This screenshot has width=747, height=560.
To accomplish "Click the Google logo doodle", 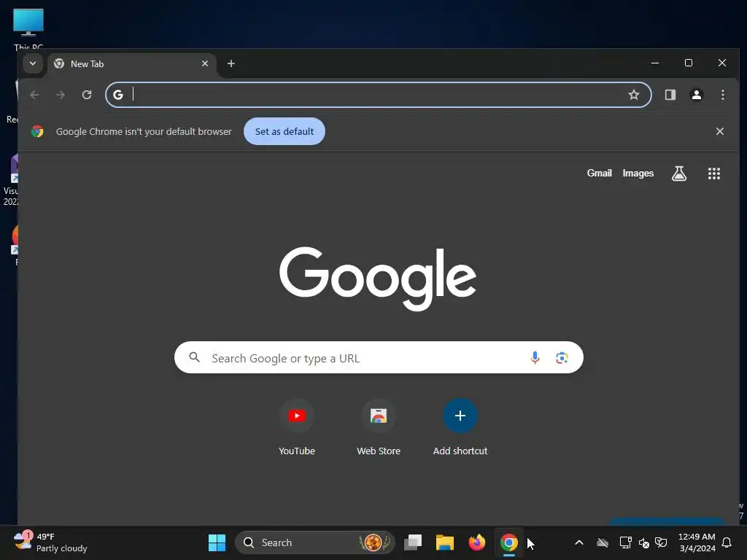I will (378, 279).
